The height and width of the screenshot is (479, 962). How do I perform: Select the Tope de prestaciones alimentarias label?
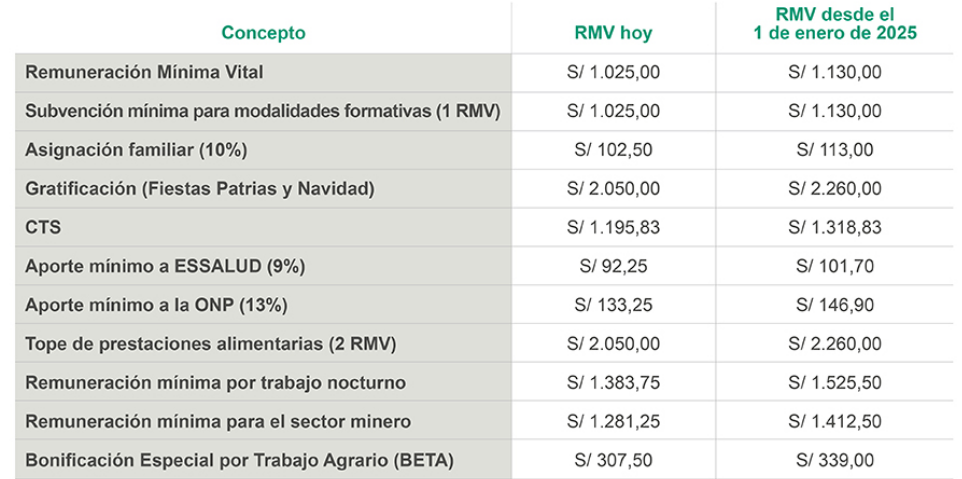coord(211,344)
